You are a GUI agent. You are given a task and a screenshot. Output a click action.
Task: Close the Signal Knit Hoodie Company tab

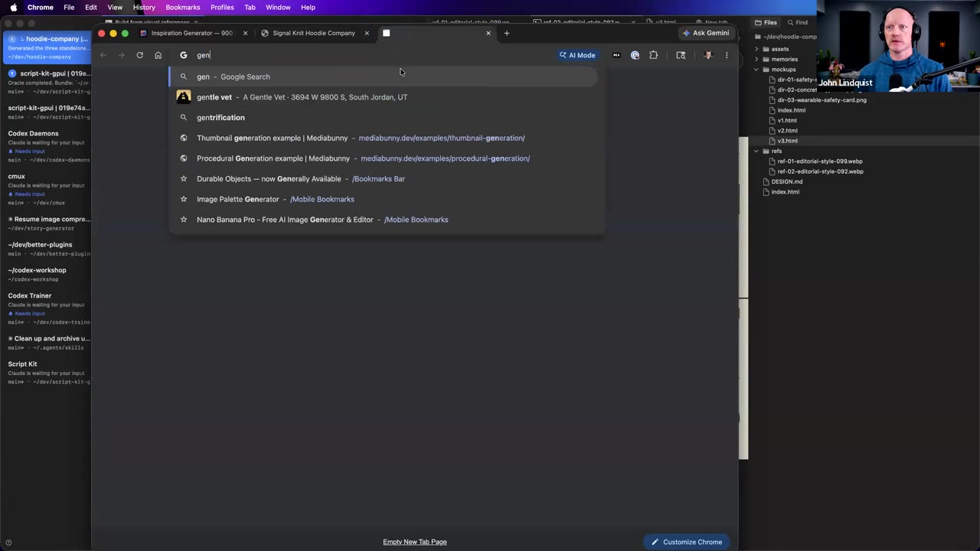[367, 33]
